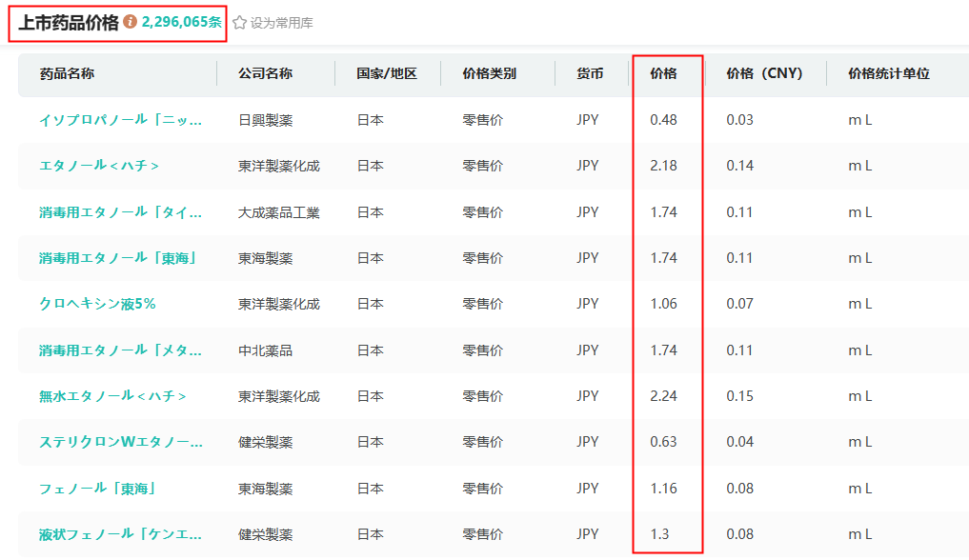Click the record count 2,296,065条

click(182, 22)
